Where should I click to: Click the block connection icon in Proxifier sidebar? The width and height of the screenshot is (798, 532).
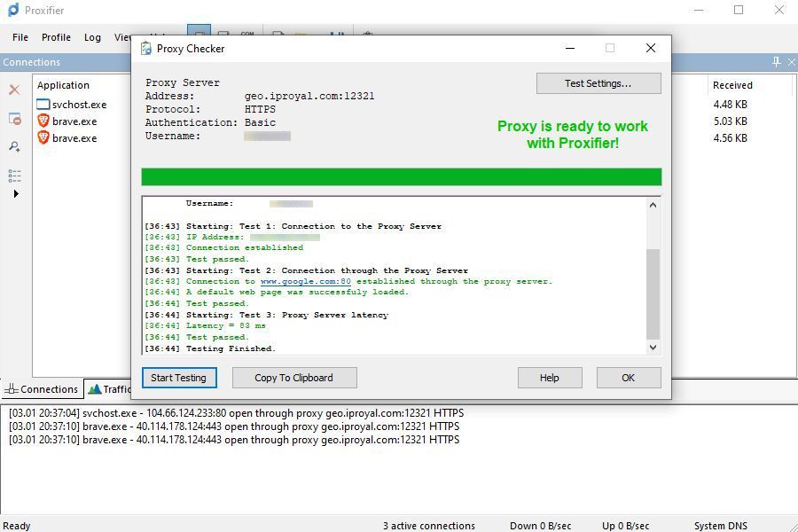click(x=15, y=119)
